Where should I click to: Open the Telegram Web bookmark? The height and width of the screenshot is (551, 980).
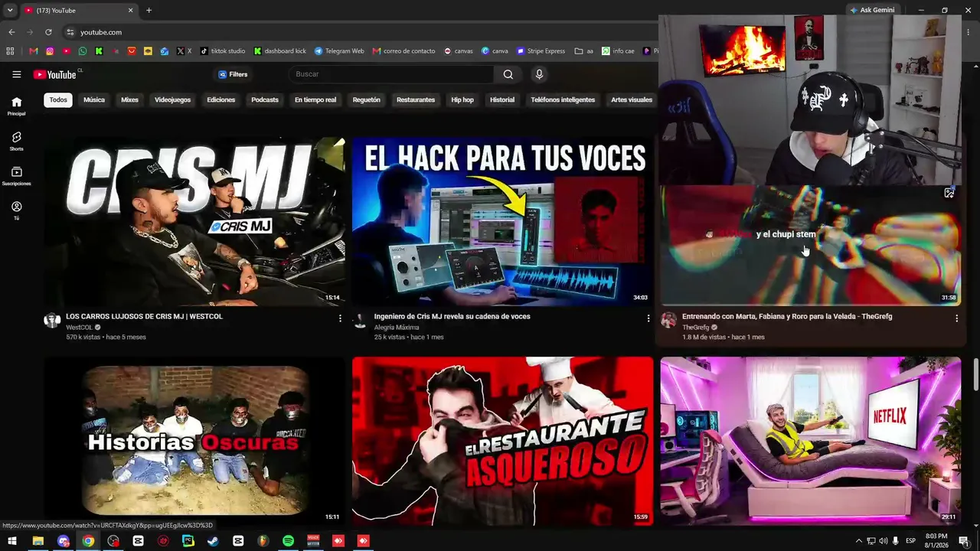[x=339, y=51]
